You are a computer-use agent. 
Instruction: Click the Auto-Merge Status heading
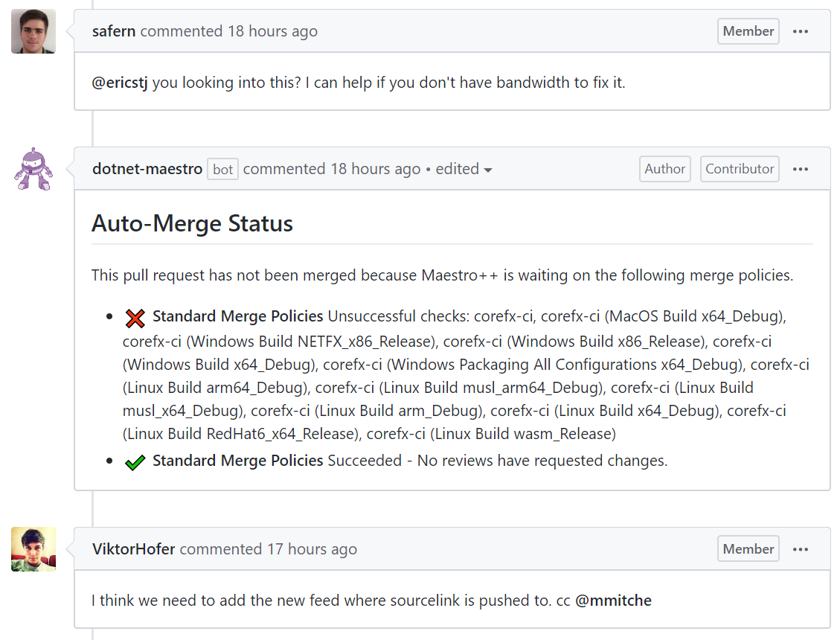pyautogui.click(x=192, y=223)
